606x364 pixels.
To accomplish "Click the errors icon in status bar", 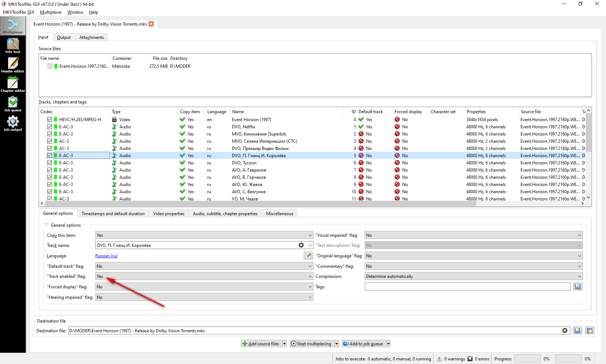I will 470,359.
